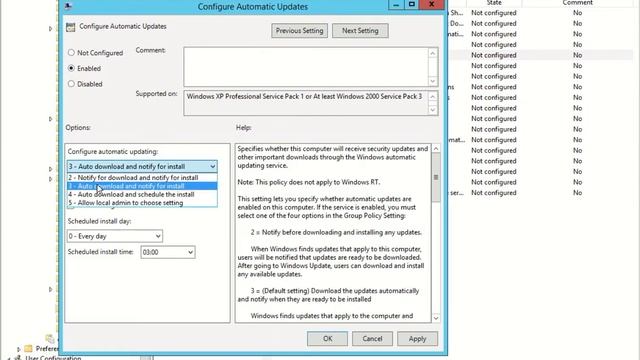The width and height of the screenshot is (640, 360).
Task: Click the 'Scheduled install day:' label
Action: click(x=99, y=221)
